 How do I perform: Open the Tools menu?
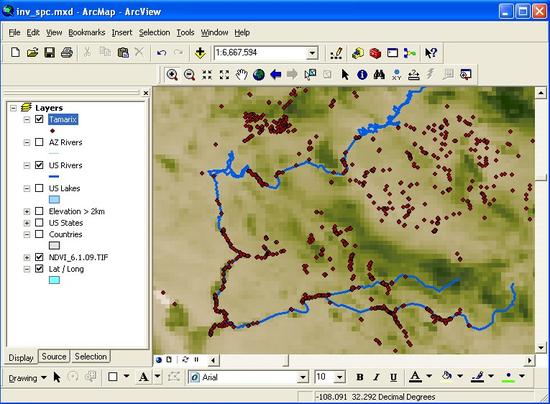click(x=185, y=33)
